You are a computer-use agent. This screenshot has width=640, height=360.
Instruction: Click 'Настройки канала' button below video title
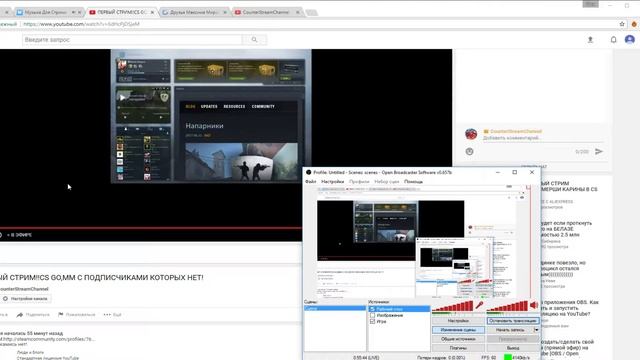(x=25, y=299)
